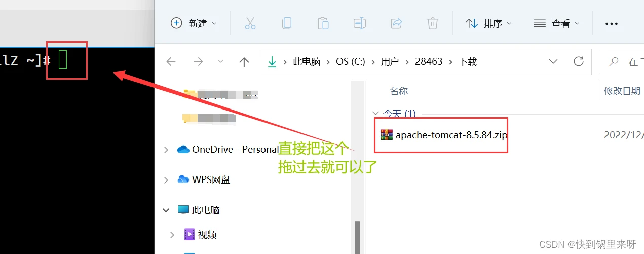644x254 pixels.
Task: Click the Back navigation arrow
Action: click(171, 62)
